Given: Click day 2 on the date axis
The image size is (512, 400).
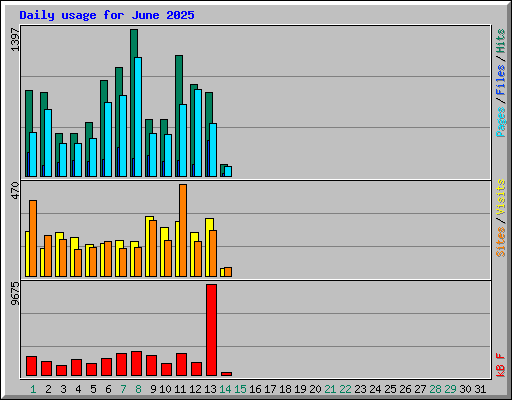Looking at the screenshot, I should [48, 389].
